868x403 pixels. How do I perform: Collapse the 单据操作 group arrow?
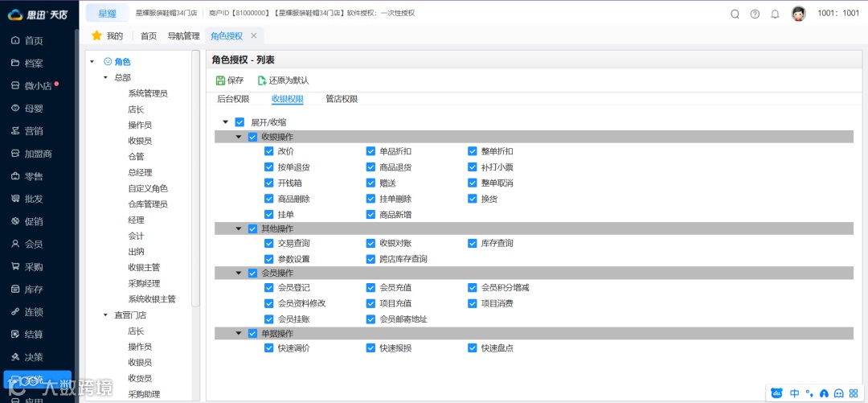[x=239, y=334]
